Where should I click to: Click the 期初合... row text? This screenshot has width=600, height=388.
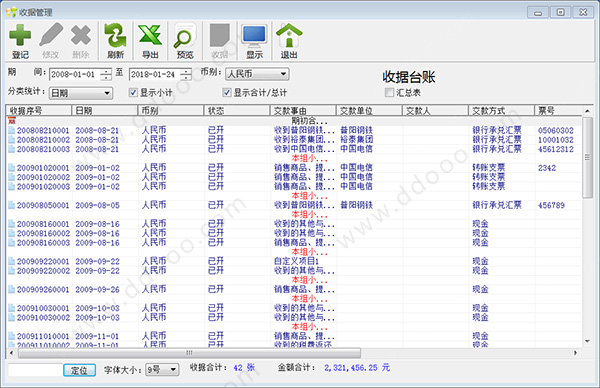309,121
